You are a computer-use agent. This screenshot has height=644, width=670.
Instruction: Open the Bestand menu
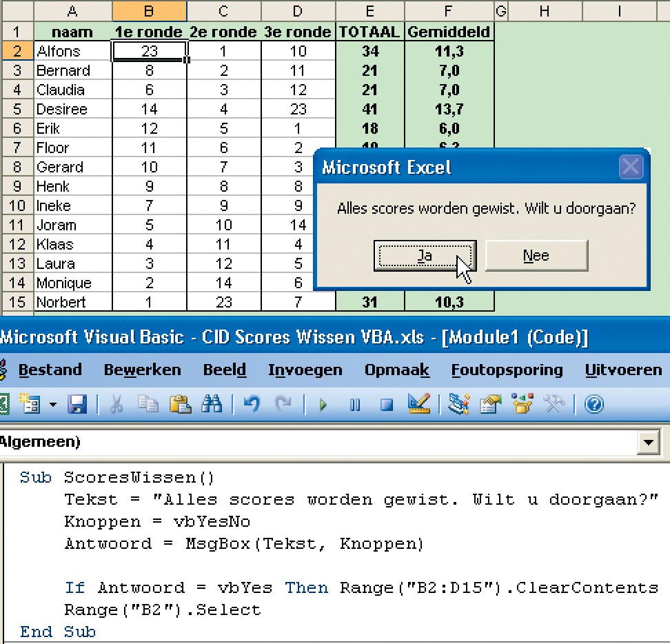50,370
